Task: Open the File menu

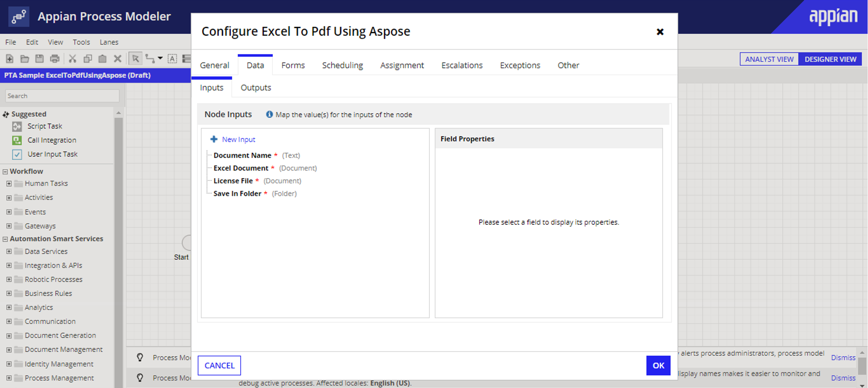Action: [10, 42]
